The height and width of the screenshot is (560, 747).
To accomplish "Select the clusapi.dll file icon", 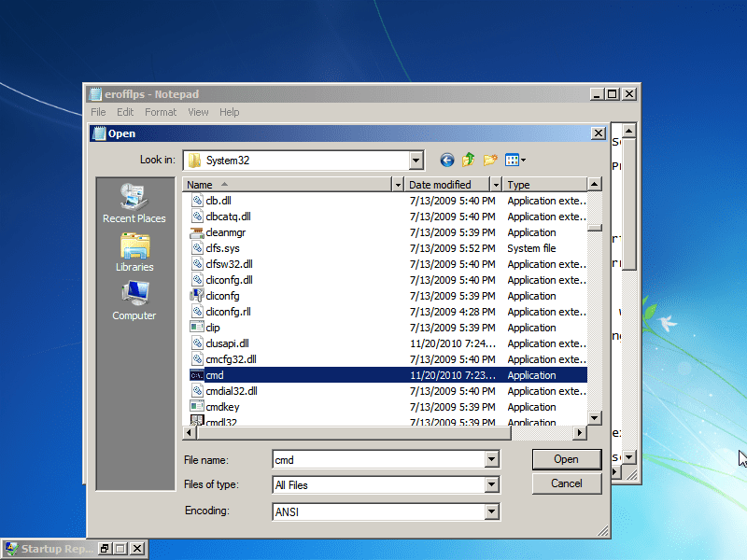I will tap(197, 343).
